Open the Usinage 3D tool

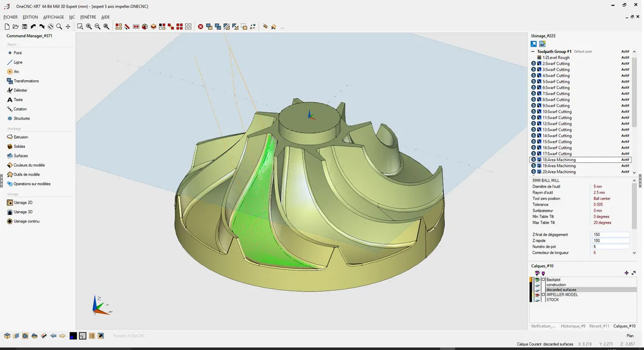coord(23,212)
